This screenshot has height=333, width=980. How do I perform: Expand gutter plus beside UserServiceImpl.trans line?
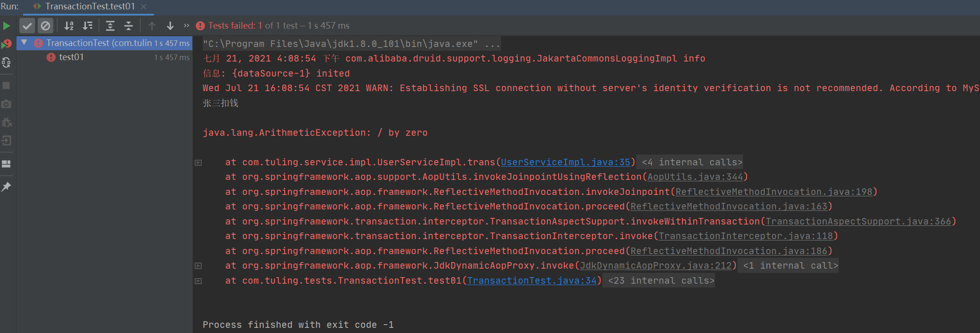coord(198,163)
